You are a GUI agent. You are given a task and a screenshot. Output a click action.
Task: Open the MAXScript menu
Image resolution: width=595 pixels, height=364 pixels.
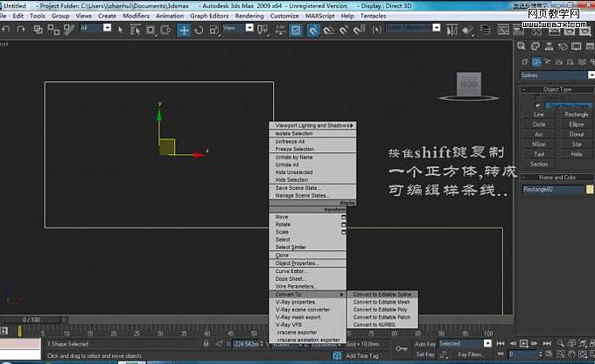coord(320,16)
